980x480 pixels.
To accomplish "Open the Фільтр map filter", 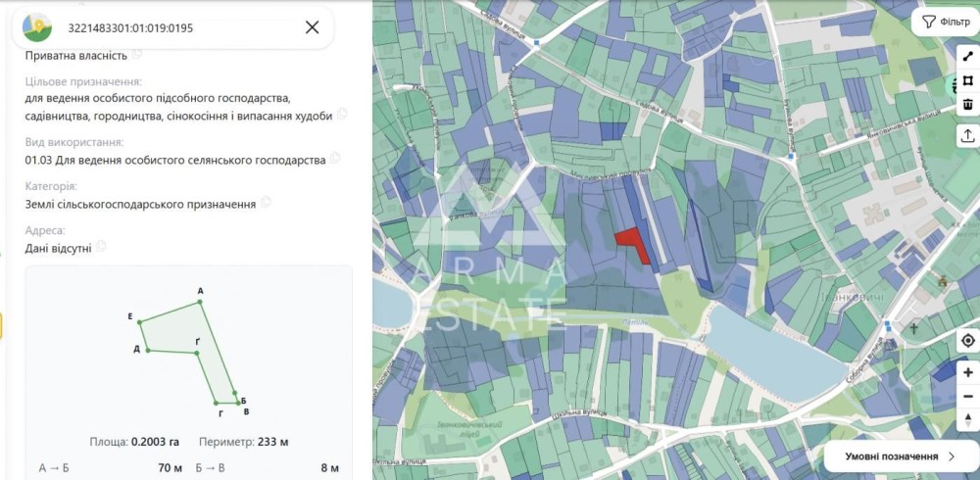I will [x=946, y=23].
